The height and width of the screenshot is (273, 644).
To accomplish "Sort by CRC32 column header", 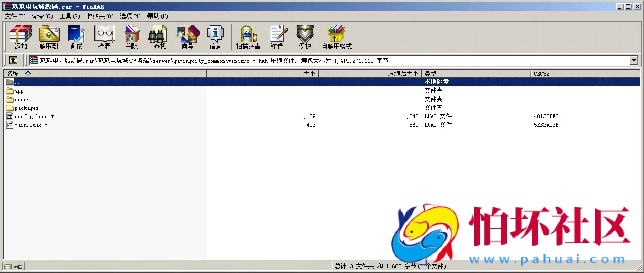I will point(586,74).
